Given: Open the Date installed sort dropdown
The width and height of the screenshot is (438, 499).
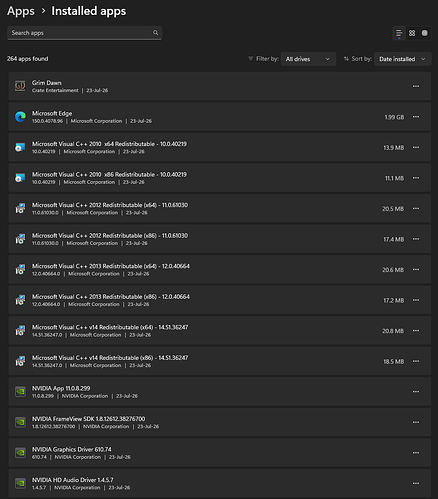Looking at the screenshot, I should click(403, 59).
